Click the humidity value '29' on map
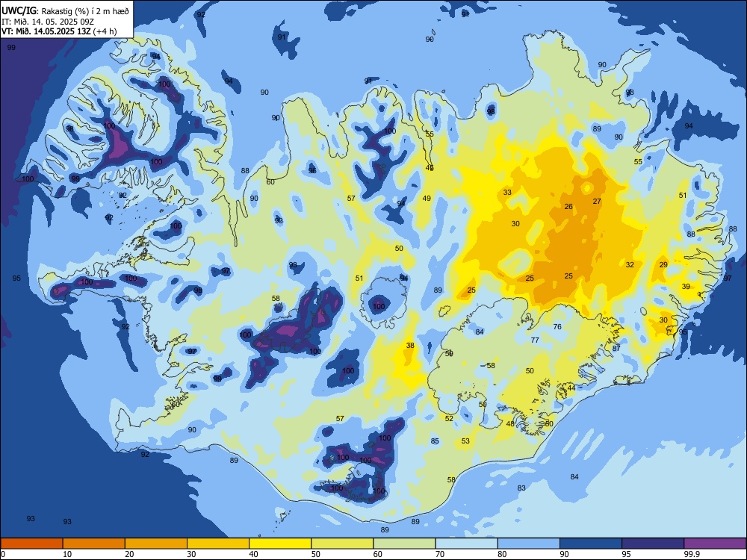Image resolution: width=747 pixels, height=560 pixels. click(663, 264)
